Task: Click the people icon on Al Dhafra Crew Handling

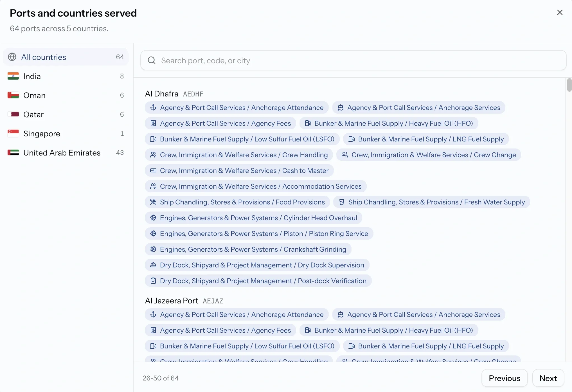Action: (153, 155)
